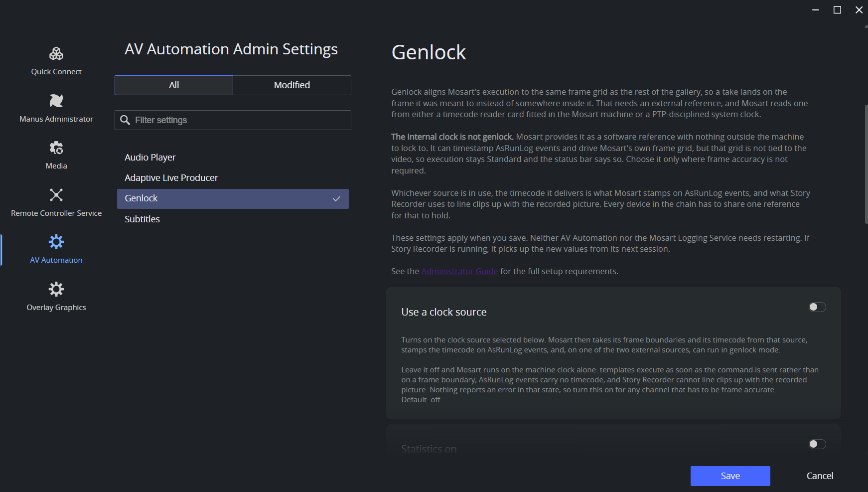This screenshot has width=868, height=492.
Task: Click the search magnifier icon
Action: [125, 120]
